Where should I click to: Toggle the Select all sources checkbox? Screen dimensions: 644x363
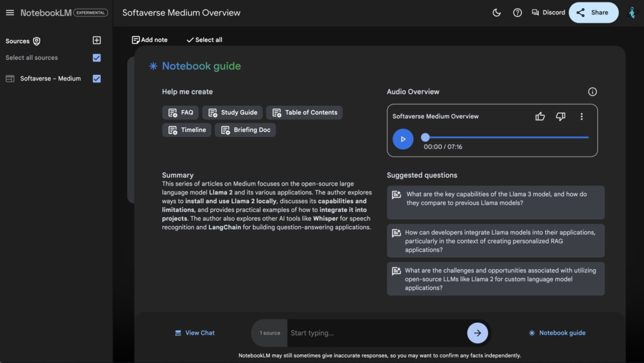click(x=97, y=58)
